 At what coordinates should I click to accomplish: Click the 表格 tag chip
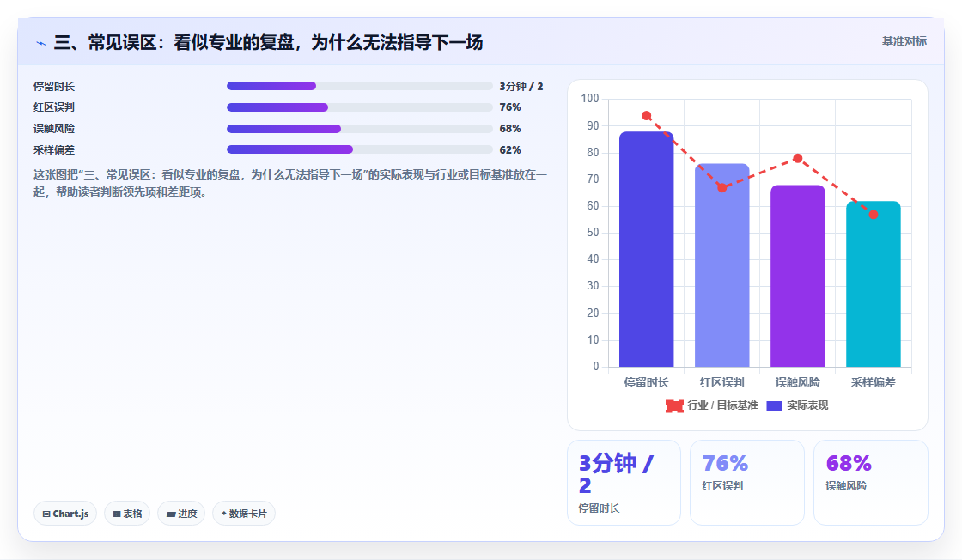(127, 514)
